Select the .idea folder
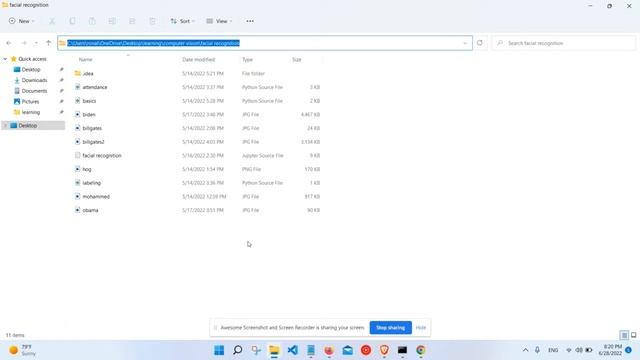Image resolution: width=640 pixels, height=360 pixels. 88,73
